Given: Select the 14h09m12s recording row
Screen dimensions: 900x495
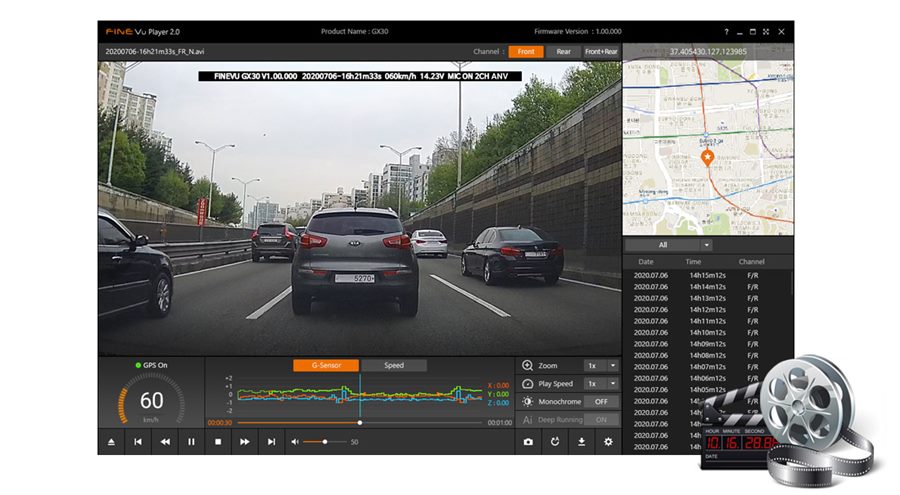Looking at the screenshot, I should 707,345.
